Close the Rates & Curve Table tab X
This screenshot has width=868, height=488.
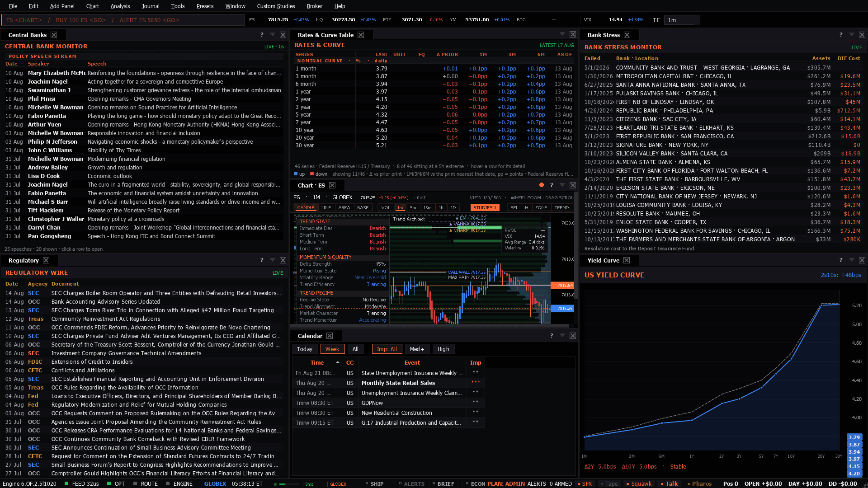tap(361, 35)
